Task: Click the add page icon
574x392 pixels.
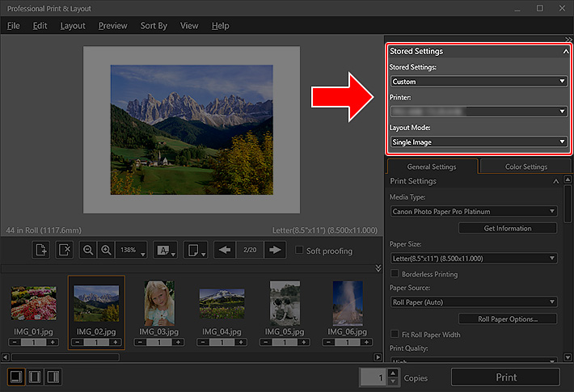Action: 41,251
